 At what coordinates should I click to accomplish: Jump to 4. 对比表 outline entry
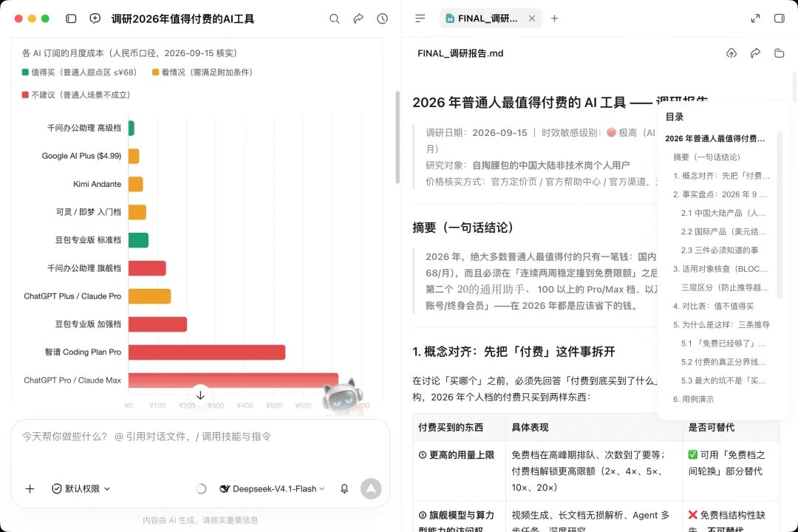(714, 306)
